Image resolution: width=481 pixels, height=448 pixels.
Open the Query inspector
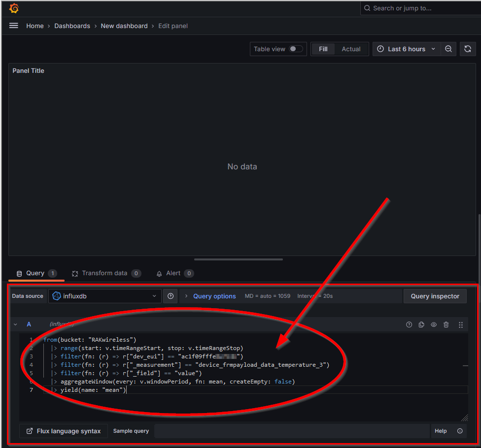click(435, 296)
